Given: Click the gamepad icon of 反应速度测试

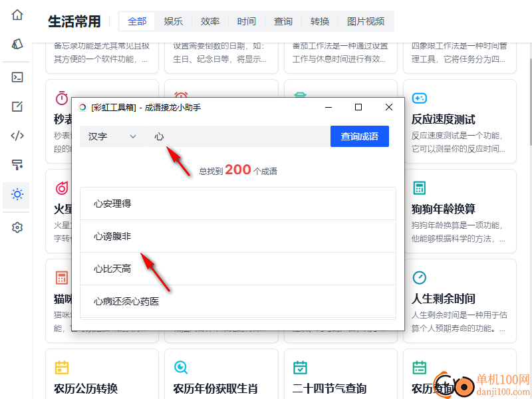Looking at the screenshot, I should click(419, 98).
